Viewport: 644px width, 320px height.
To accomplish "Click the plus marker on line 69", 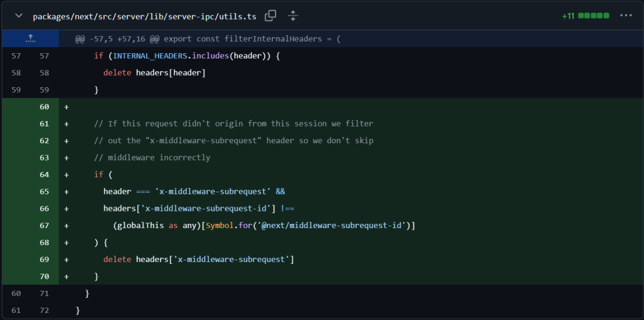I will point(66,260).
